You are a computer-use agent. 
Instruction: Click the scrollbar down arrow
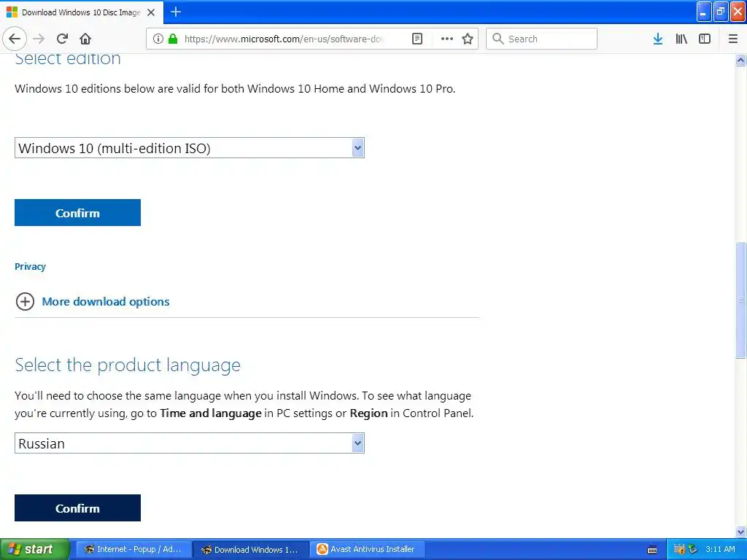pos(741,532)
